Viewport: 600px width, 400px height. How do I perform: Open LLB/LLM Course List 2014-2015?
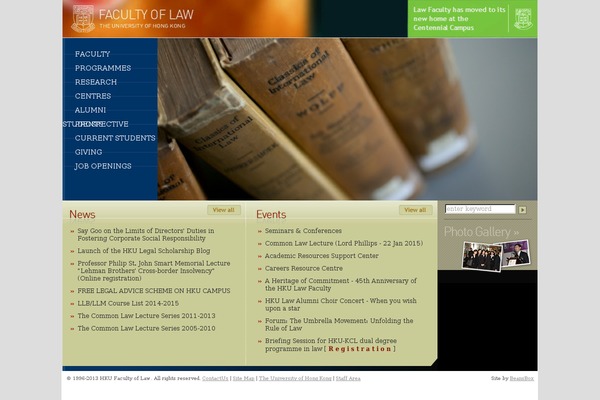point(128,303)
